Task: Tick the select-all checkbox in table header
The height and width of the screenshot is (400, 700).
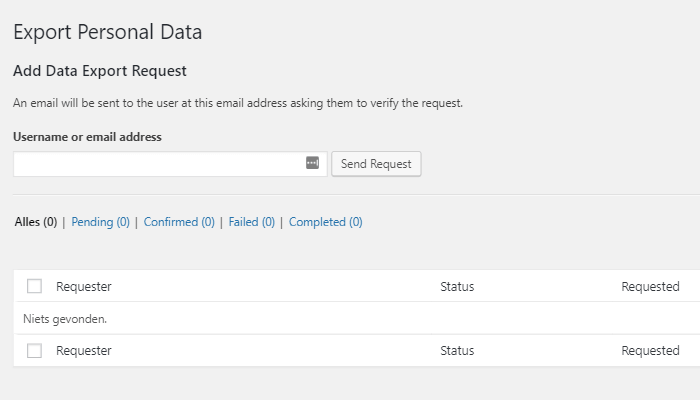Action: 35,286
